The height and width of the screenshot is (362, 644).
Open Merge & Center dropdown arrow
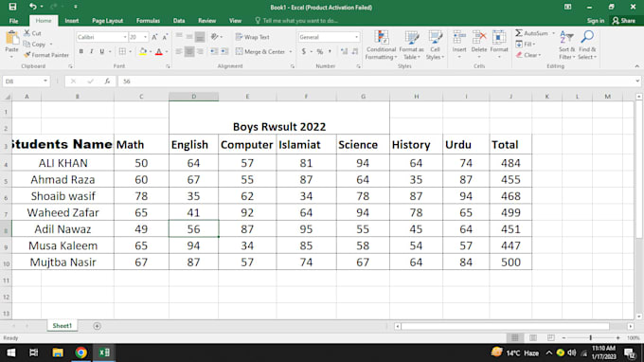tap(291, 52)
